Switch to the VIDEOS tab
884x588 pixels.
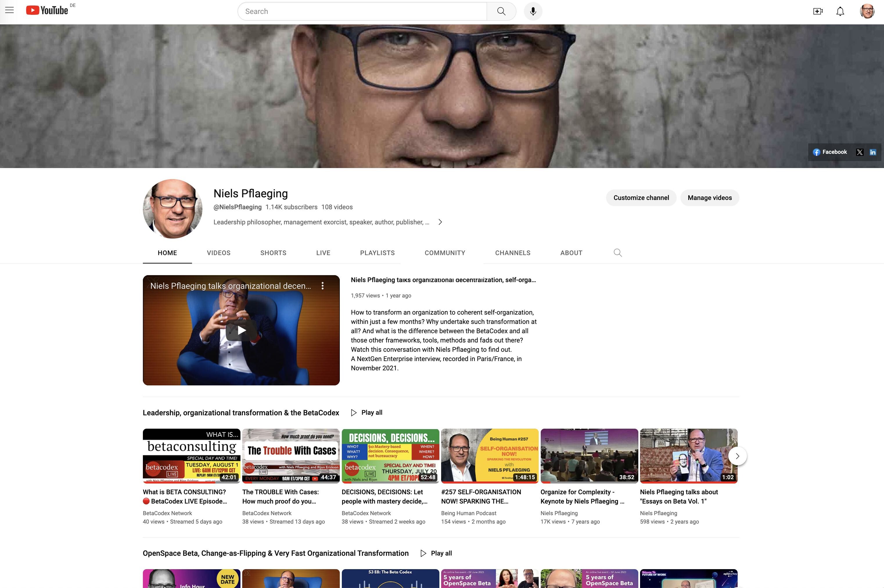[219, 253]
